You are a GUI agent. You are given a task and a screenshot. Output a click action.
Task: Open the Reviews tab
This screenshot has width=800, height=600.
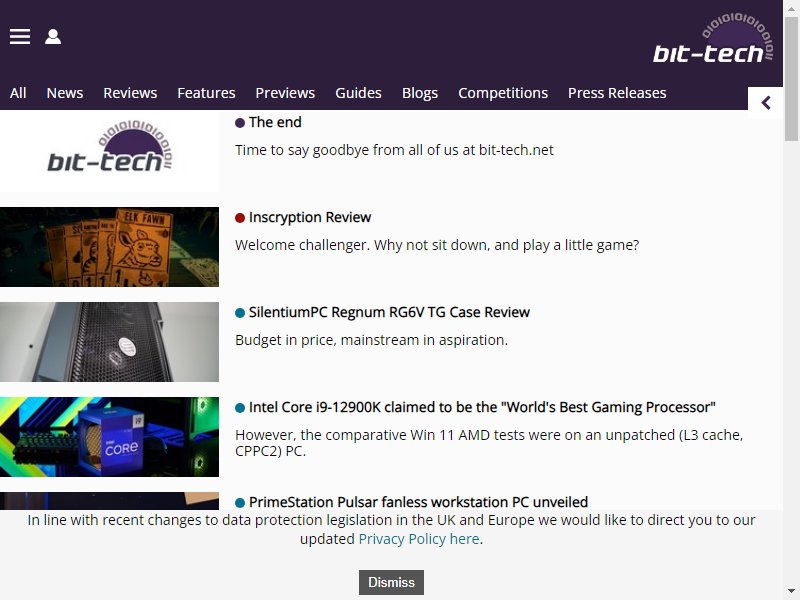130,93
